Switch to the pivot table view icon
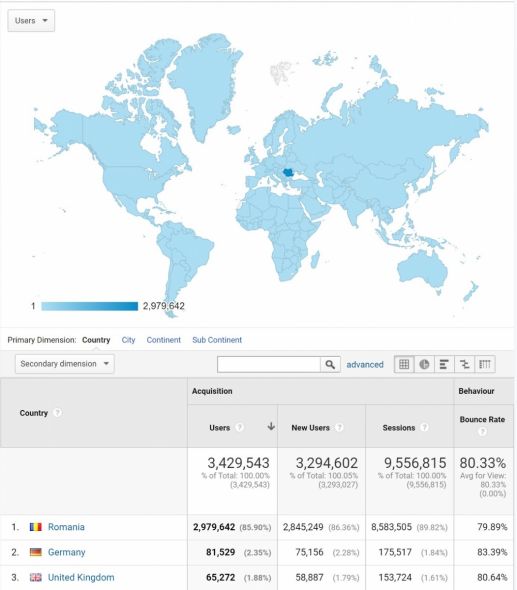The height and width of the screenshot is (590, 517). pos(485,364)
